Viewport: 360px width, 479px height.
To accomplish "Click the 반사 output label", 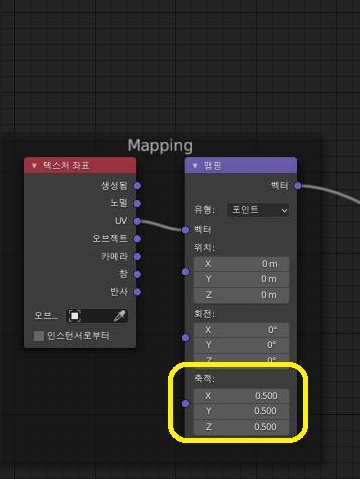I will click(x=119, y=292).
